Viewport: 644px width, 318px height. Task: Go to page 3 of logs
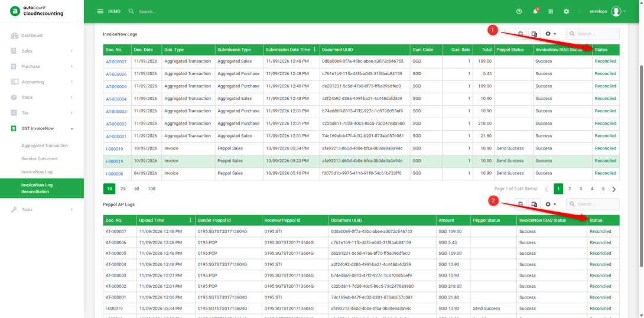(x=581, y=189)
